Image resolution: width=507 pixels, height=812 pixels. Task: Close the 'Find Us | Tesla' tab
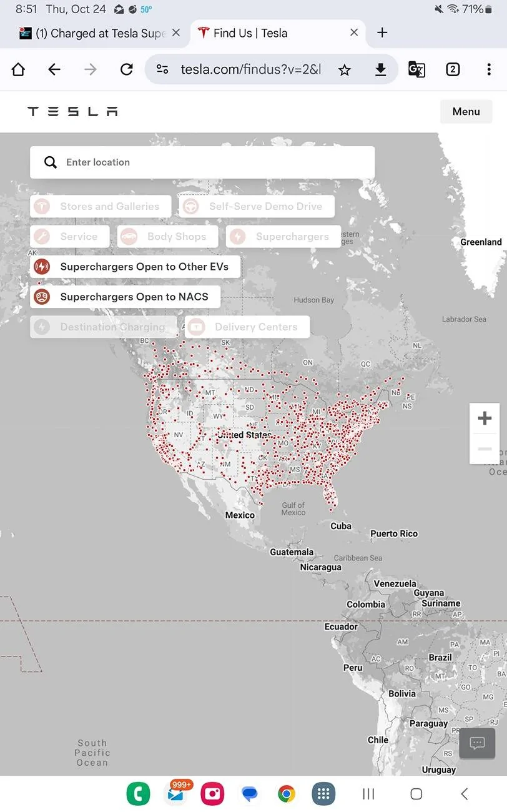[354, 32]
